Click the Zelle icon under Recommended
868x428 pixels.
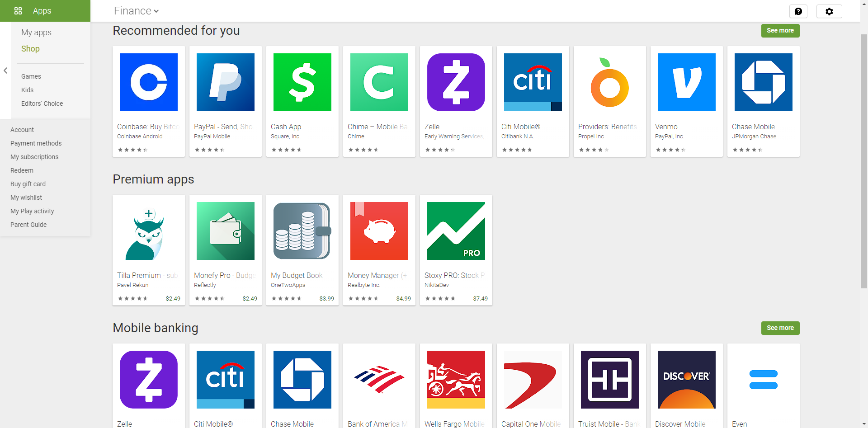point(456,82)
